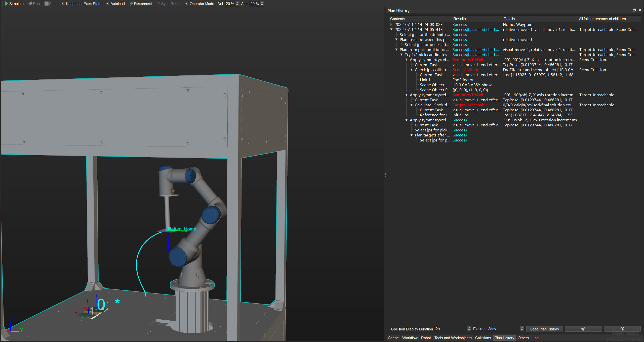Collapse 'Plan from pick until befor...' row
644x342 pixels.
(396, 50)
